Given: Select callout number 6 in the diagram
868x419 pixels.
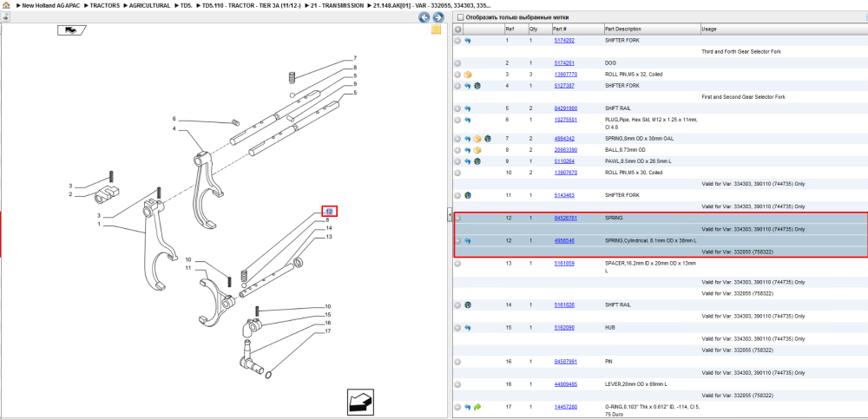Looking at the screenshot, I should (174, 119).
